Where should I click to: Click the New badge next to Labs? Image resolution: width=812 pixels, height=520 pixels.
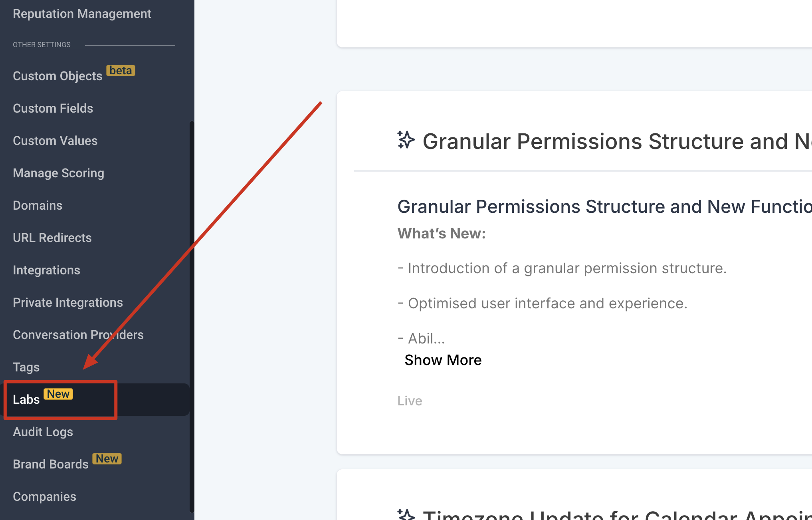pyautogui.click(x=58, y=394)
